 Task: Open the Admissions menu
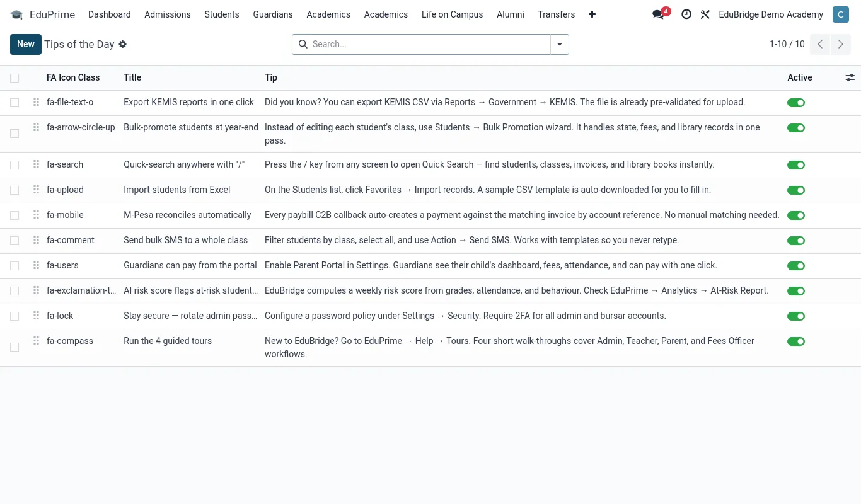click(x=168, y=14)
